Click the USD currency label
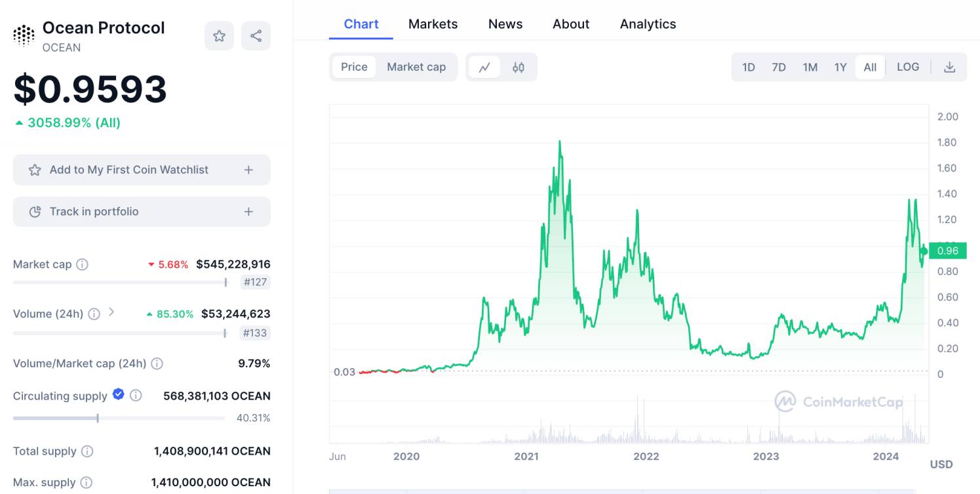The height and width of the screenshot is (494, 980). tap(941, 464)
